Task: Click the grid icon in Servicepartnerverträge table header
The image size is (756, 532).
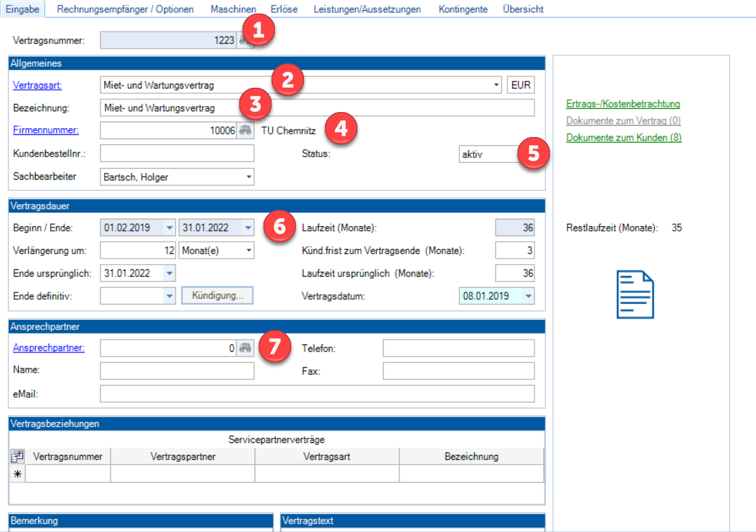Action: (18, 456)
